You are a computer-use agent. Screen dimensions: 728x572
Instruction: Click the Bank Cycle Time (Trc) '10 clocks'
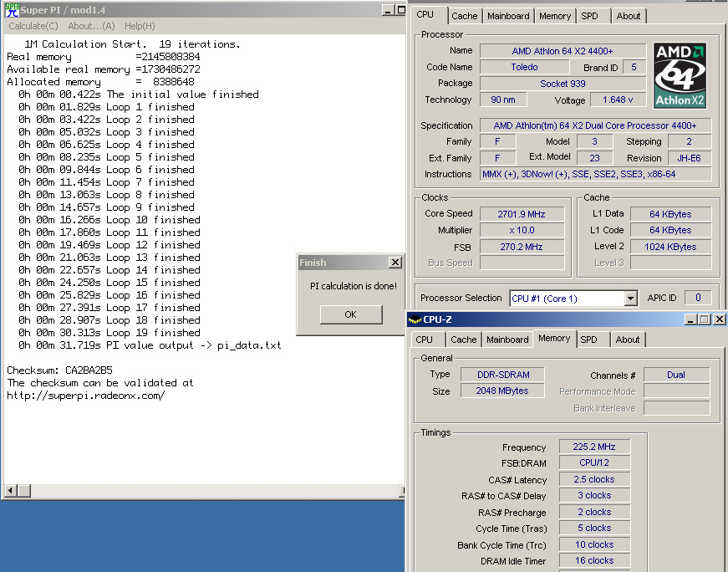595,544
